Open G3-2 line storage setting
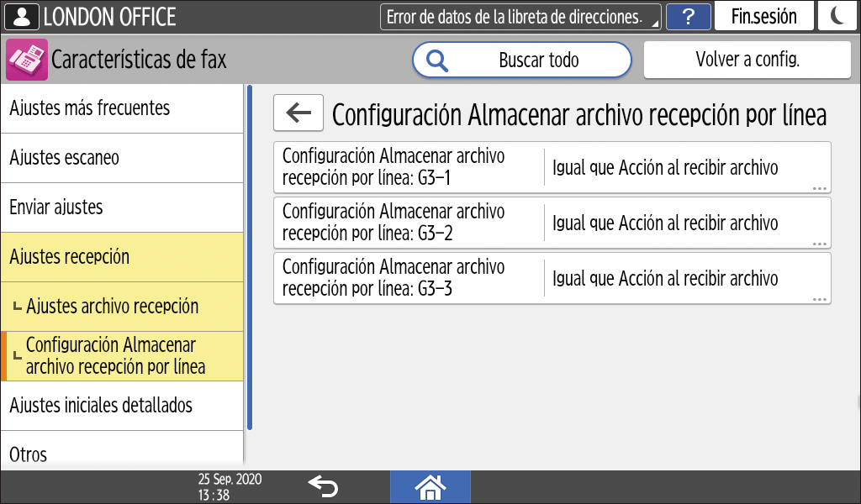 pyautogui.click(x=552, y=223)
